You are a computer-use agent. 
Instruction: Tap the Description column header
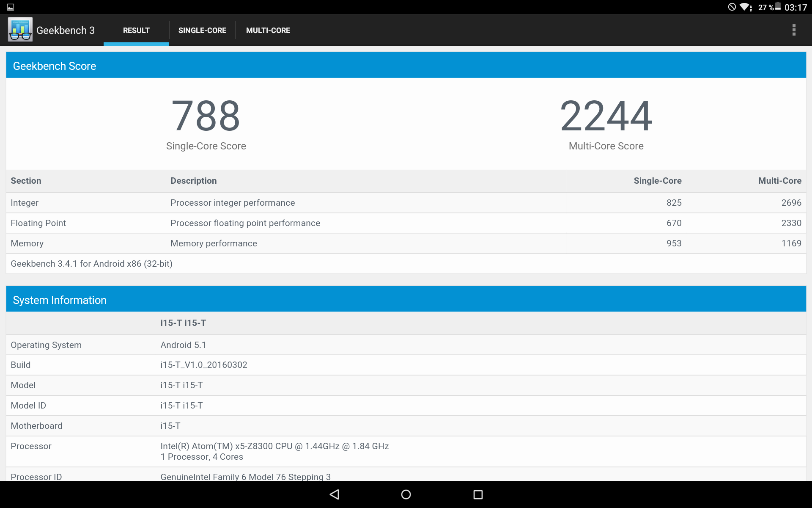click(x=194, y=181)
